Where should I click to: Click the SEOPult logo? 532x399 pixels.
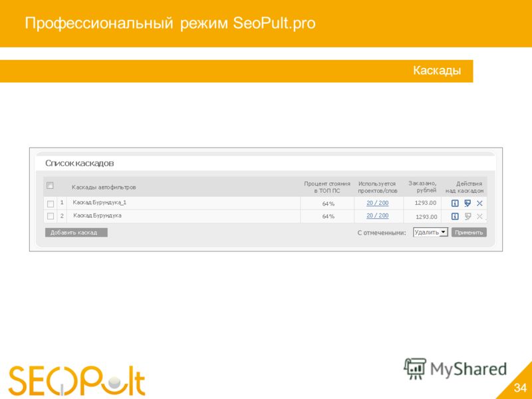coord(77,380)
